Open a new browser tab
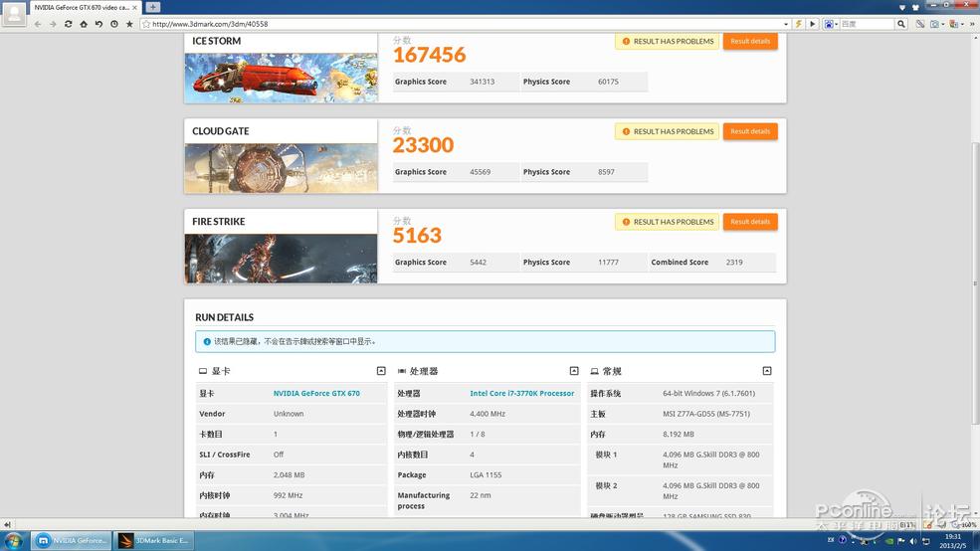 point(152,7)
